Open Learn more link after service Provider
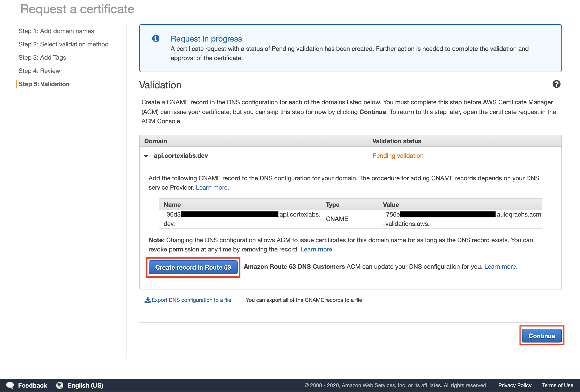This screenshot has width=580, height=392. (x=212, y=188)
